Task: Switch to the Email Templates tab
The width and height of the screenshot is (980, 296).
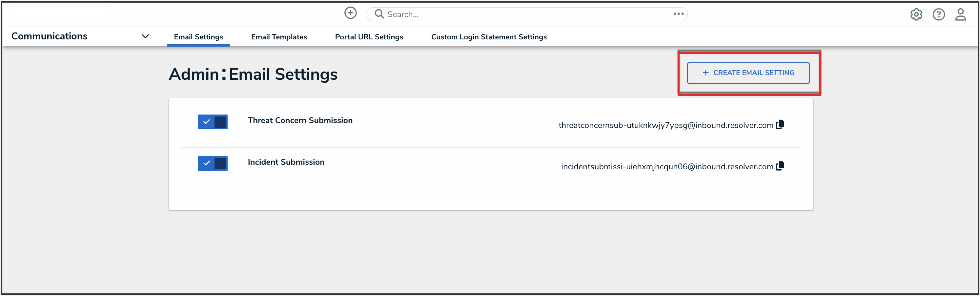Action: pyautogui.click(x=279, y=37)
